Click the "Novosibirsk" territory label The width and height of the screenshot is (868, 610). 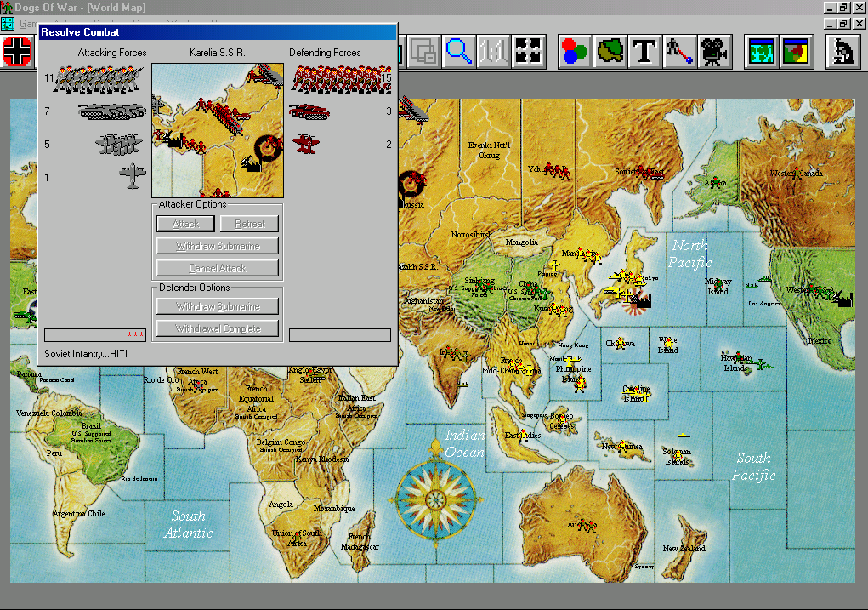(x=472, y=234)
